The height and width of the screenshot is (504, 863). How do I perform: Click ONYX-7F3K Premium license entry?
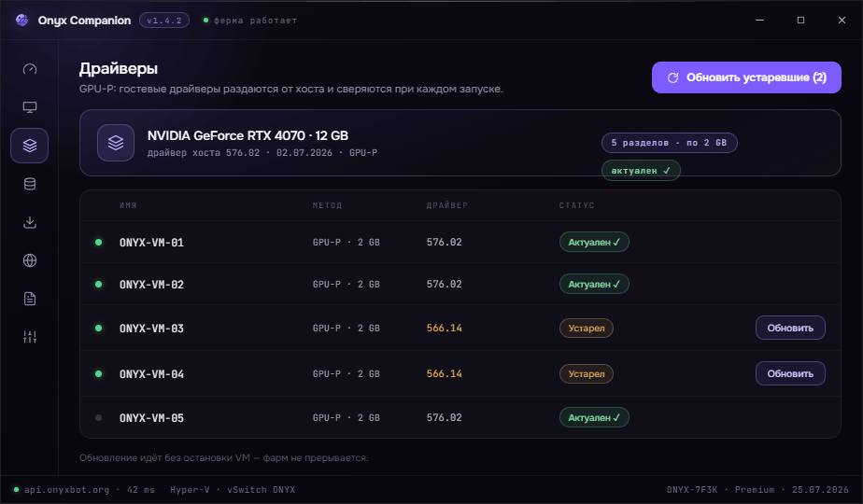click(757, 489)
